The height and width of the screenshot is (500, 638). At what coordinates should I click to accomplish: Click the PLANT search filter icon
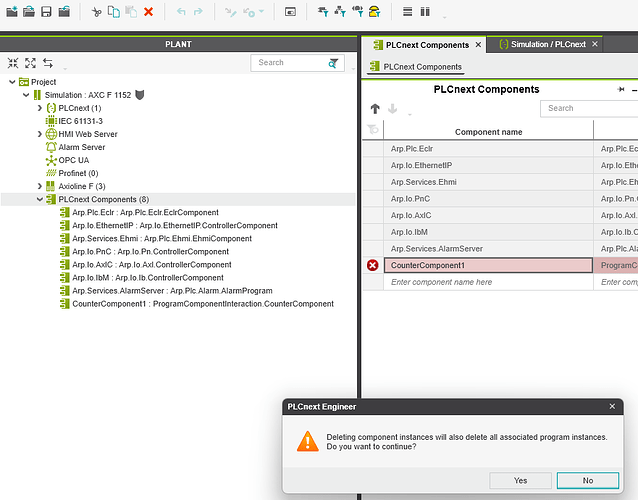(x=333, y=63)
